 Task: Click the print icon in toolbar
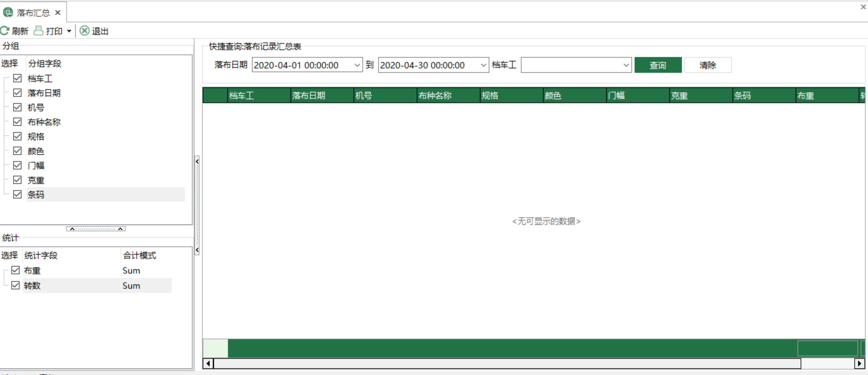point(38,31)
